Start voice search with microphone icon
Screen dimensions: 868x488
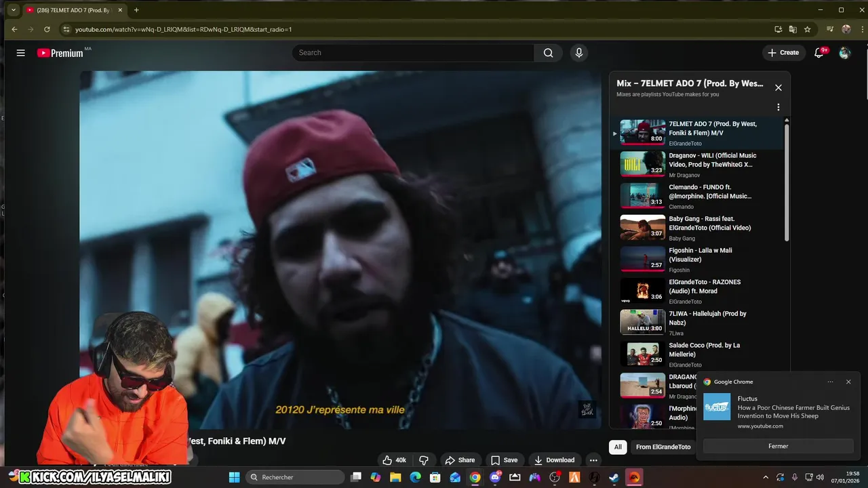click(x=578, y=53)
